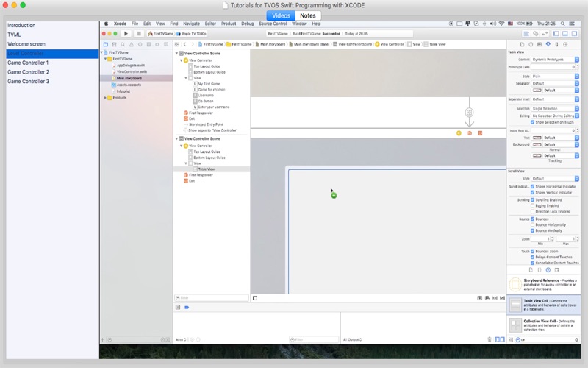The image size is (588, 368).
Task: Show the Code Snippet library
Action: [x=539, y=269]
